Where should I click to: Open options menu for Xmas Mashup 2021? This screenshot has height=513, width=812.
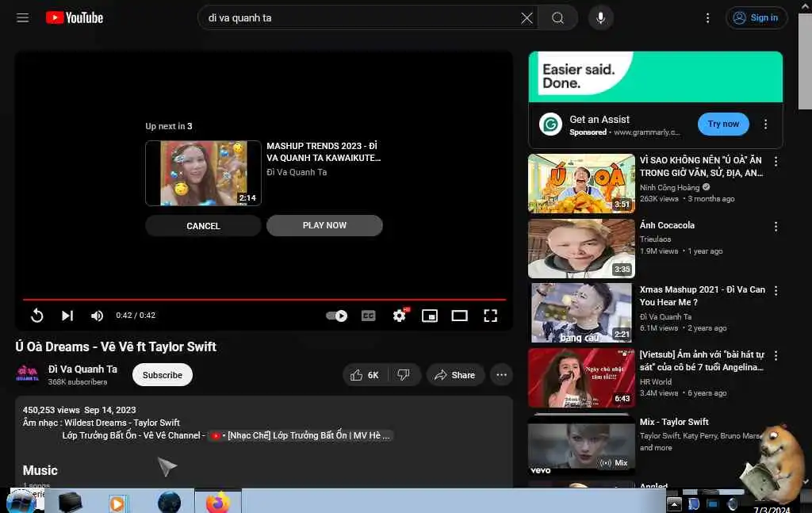coord(776,291)
